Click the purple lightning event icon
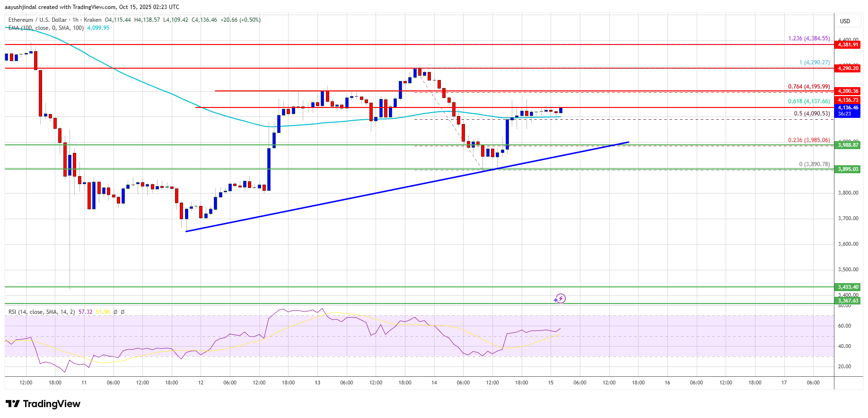This screenshot has width=868, height=418. tap(560, 298)
